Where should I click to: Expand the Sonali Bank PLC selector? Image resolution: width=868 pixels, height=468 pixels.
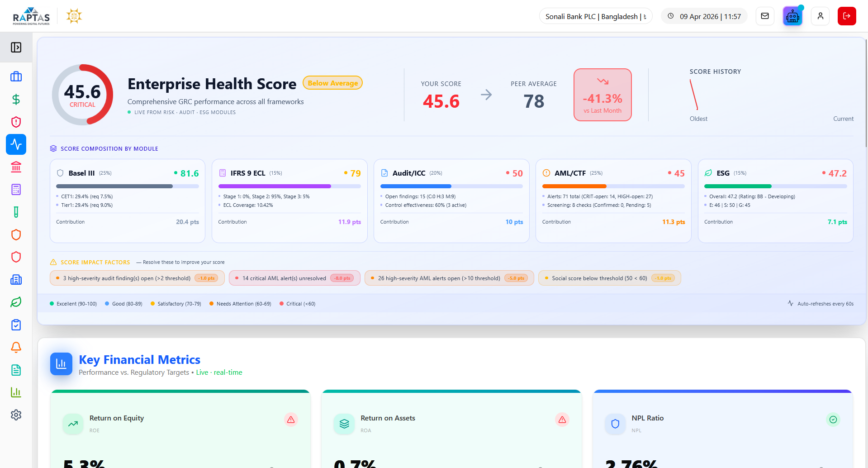coord(596,16)
